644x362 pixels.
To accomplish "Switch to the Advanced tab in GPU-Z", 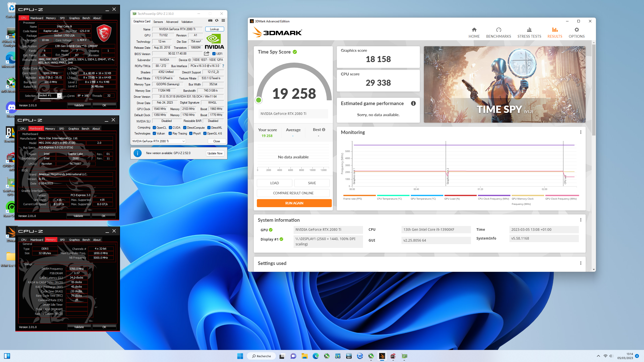I will point(172,22).
